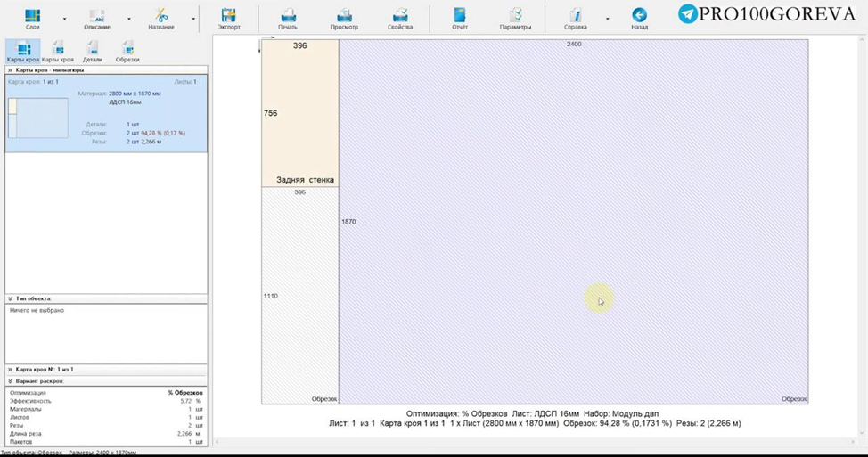868x457 pixels.
Task: Click the '2800 мм x 1870 мм' material size
Action: 135,94
